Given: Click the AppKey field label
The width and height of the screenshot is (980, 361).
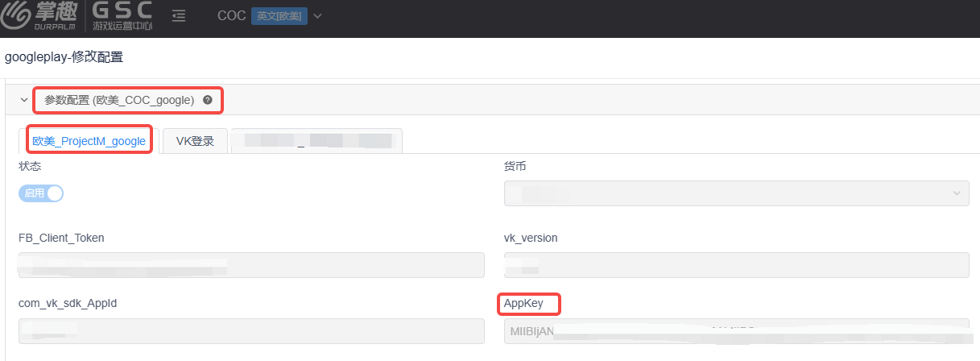Looking at the screenshot, I should (x=523, y=303).
